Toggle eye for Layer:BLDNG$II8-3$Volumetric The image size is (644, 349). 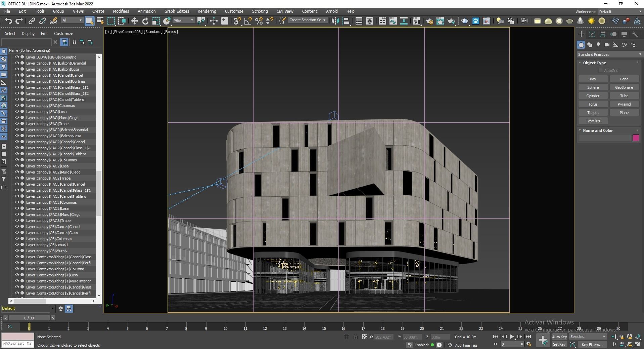click(x=17, y=57)
